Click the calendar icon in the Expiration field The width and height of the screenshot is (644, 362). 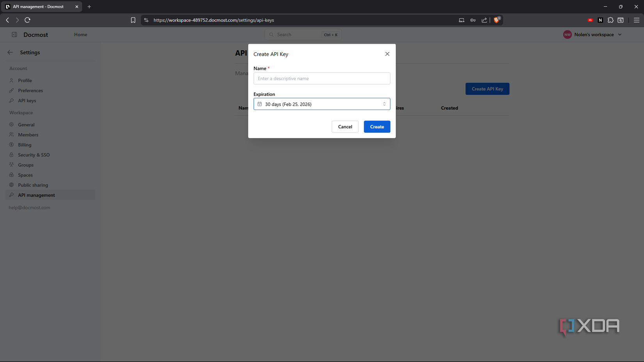[x=260, y=104]
